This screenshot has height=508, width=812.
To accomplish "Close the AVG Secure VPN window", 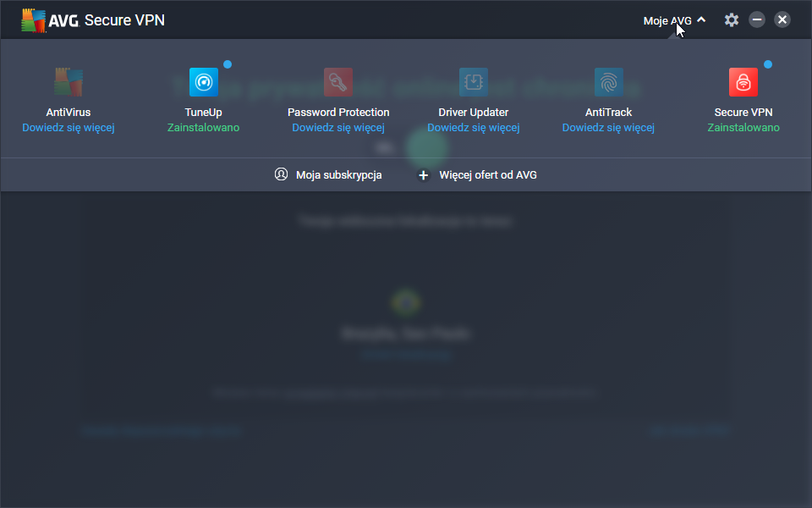I will [x=782, y=19].
